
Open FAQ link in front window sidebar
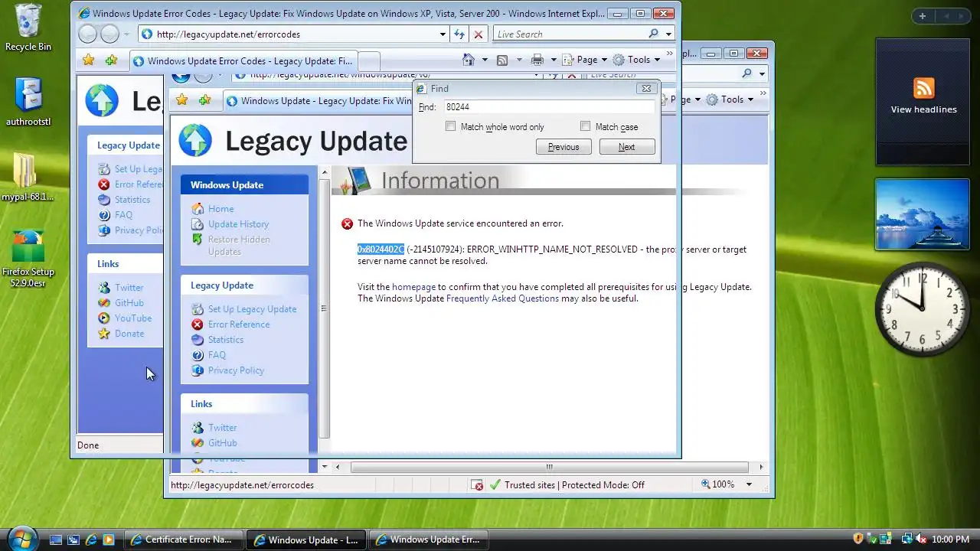tap(123, 215)
